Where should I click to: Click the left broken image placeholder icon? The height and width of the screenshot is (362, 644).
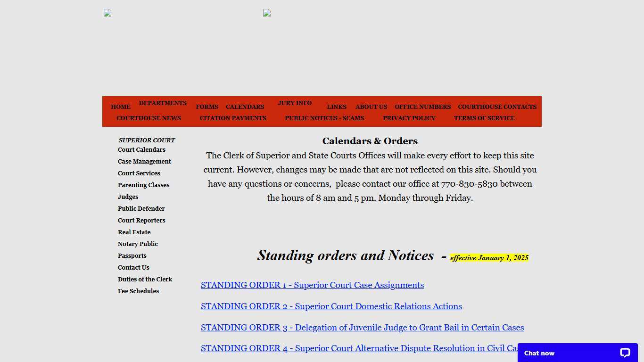point(107,13)
